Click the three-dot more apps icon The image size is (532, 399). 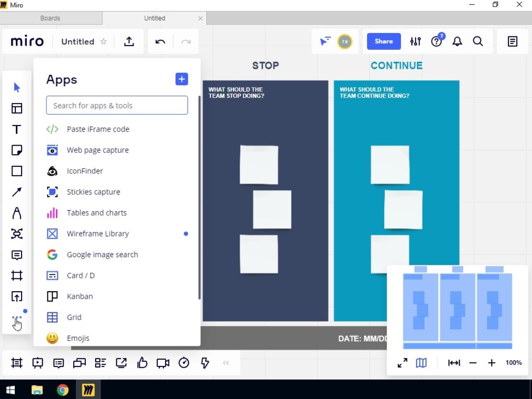[x=17, y=318]
